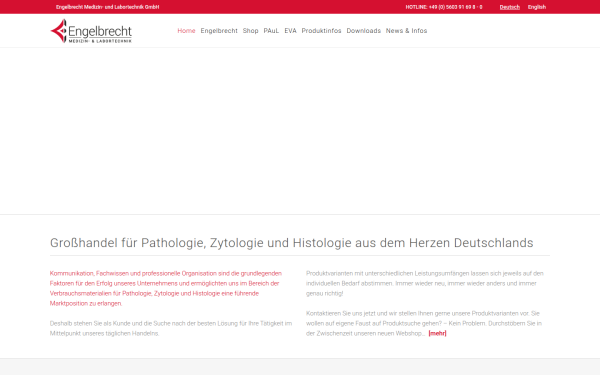The width and height of the screenshot is (600, 375).
Task: Click paragraph starting 'Kontaktieren Sie uns jetzt'
Action: pos(424,323)
